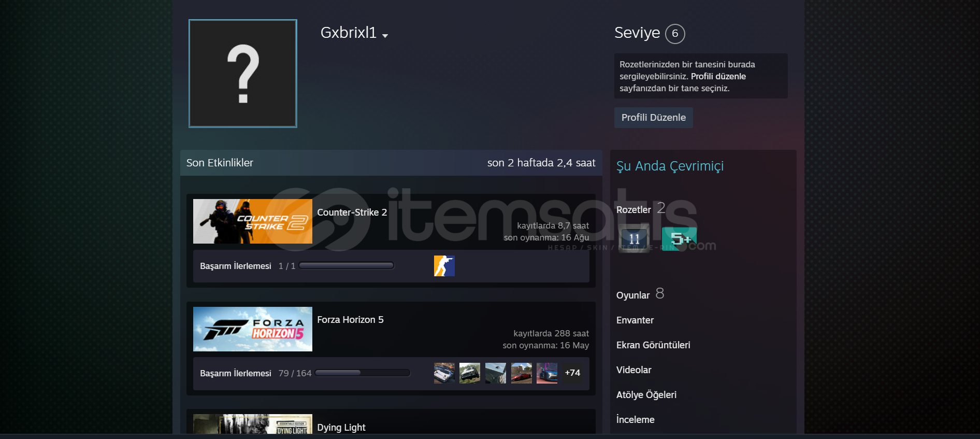Click the number 11 badge icon
The height and width of the screenshot is (439, 980).
635,238
